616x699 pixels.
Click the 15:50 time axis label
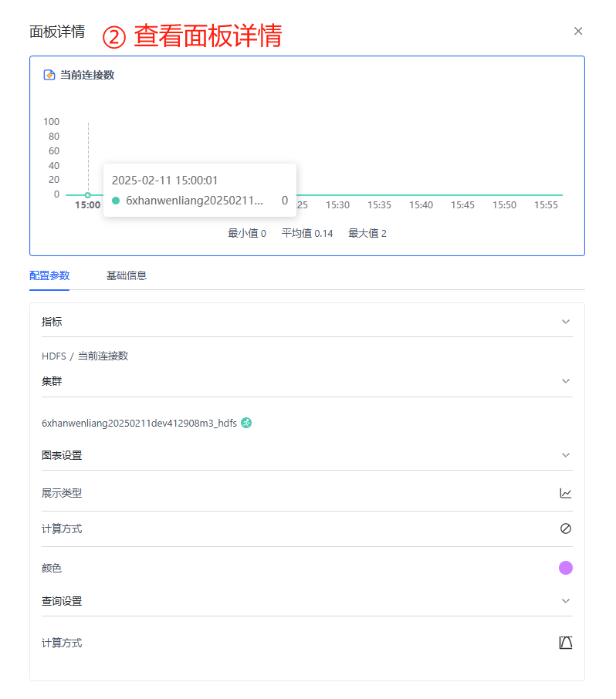point(505,205)
